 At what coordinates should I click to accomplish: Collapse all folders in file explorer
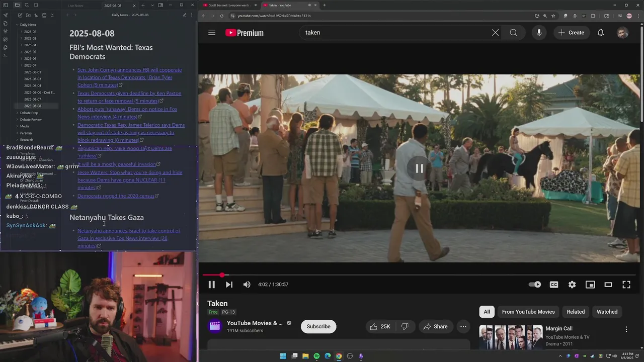tap(52, 15)
